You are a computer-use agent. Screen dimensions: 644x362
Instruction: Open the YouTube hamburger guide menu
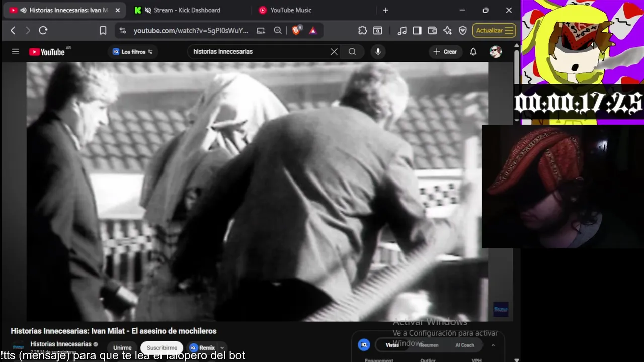(x=16, y=52)
